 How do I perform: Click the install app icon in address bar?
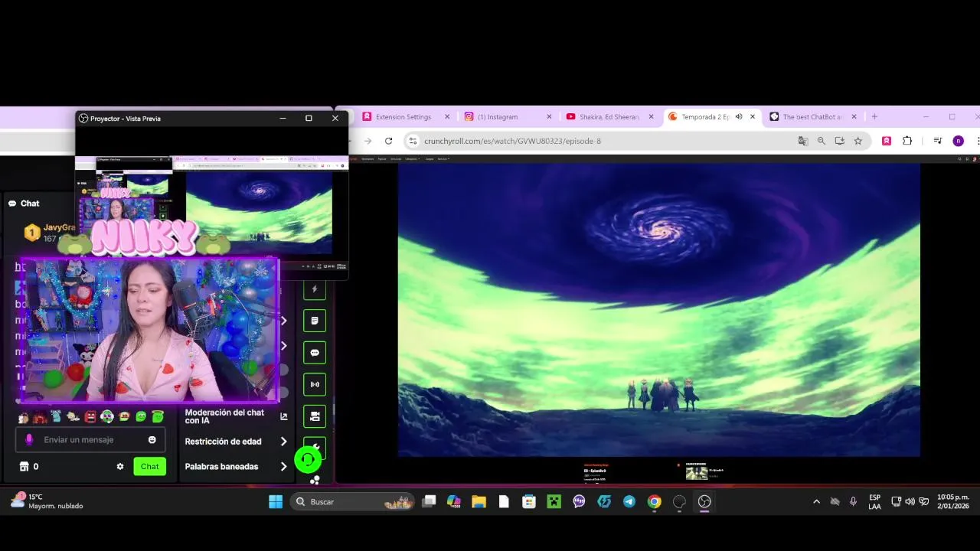[840, 141]
